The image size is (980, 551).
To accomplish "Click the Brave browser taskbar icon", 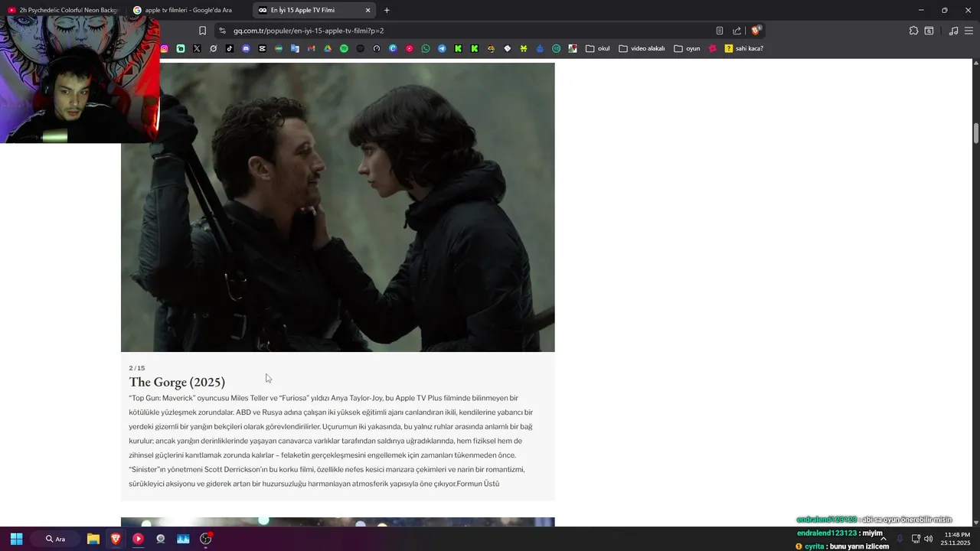I will (116, 539).
